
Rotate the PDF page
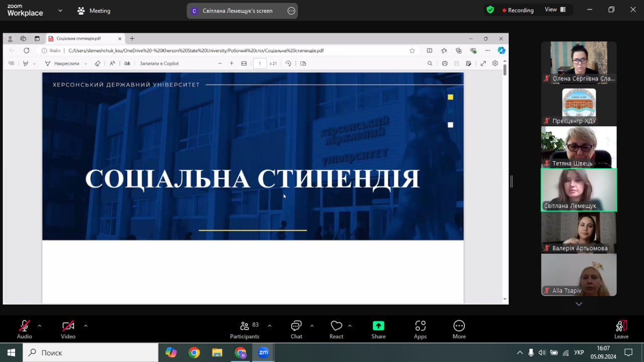pos(288,63)
